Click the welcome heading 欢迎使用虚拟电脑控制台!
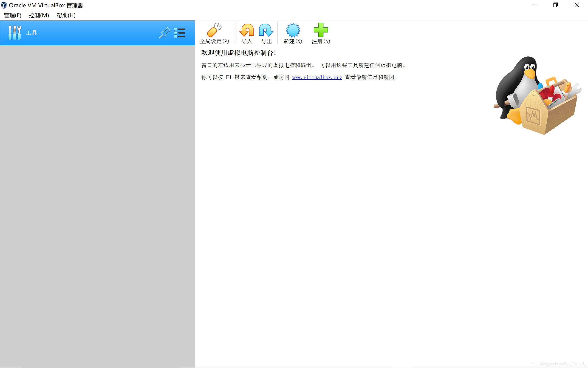This screenshot has width=588, height=368. pos(239,53)
